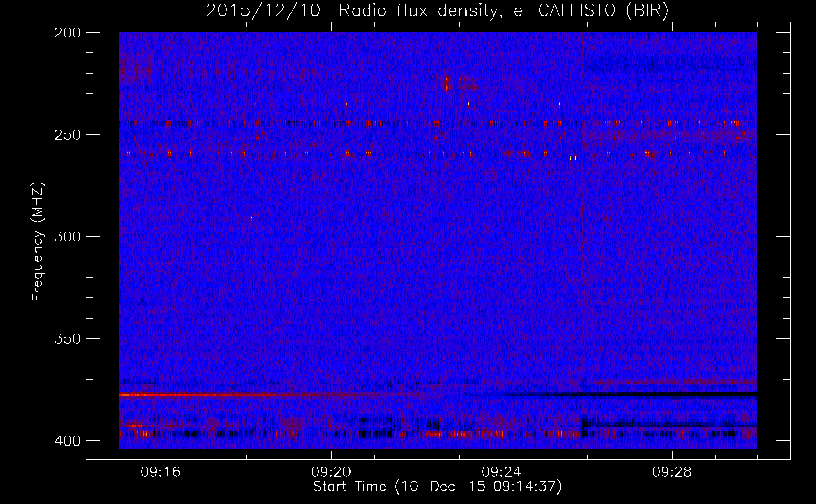Click the '400' frequency tick label

tap(67, 441)
